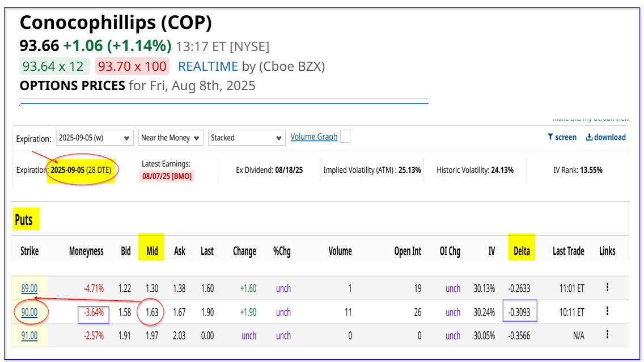The height and width of the screenshot is (362, 644).
Task: Sort by Volume column header
Action: pos(340,251)
